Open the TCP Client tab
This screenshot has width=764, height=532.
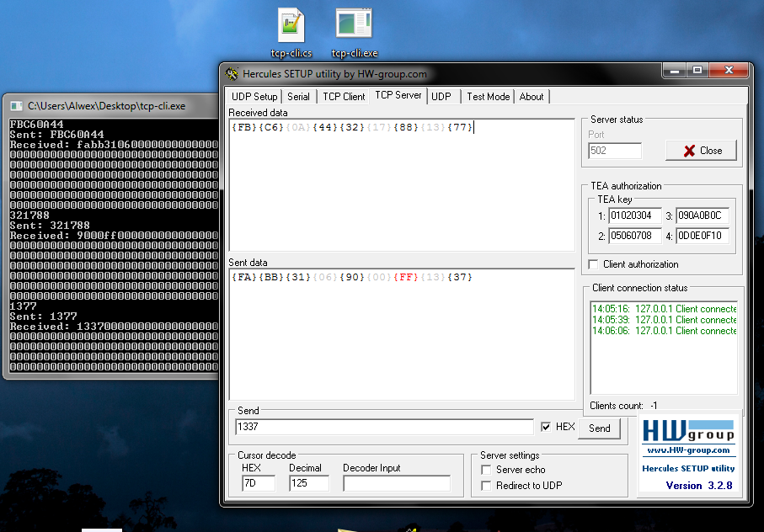(343, 96)
